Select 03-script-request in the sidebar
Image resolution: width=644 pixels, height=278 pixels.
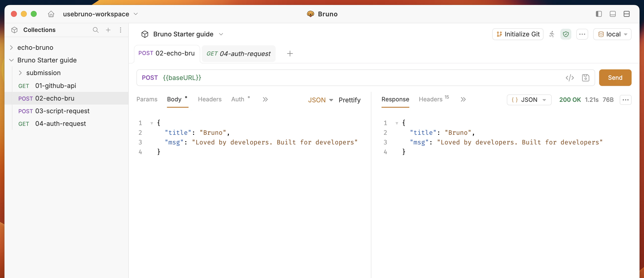[x=62, y=111]
